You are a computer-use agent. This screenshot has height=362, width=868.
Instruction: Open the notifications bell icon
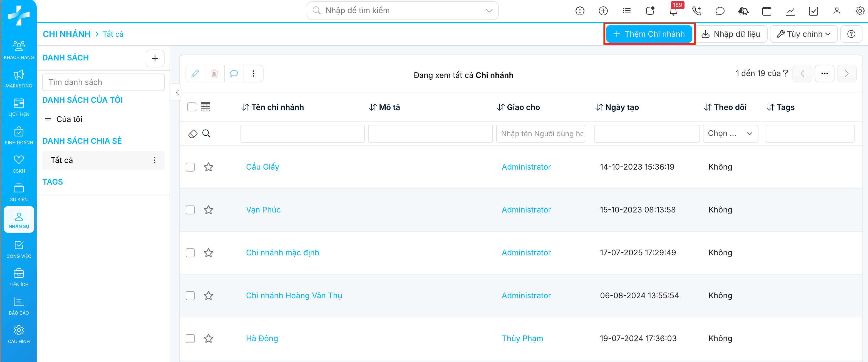[673, 11]
